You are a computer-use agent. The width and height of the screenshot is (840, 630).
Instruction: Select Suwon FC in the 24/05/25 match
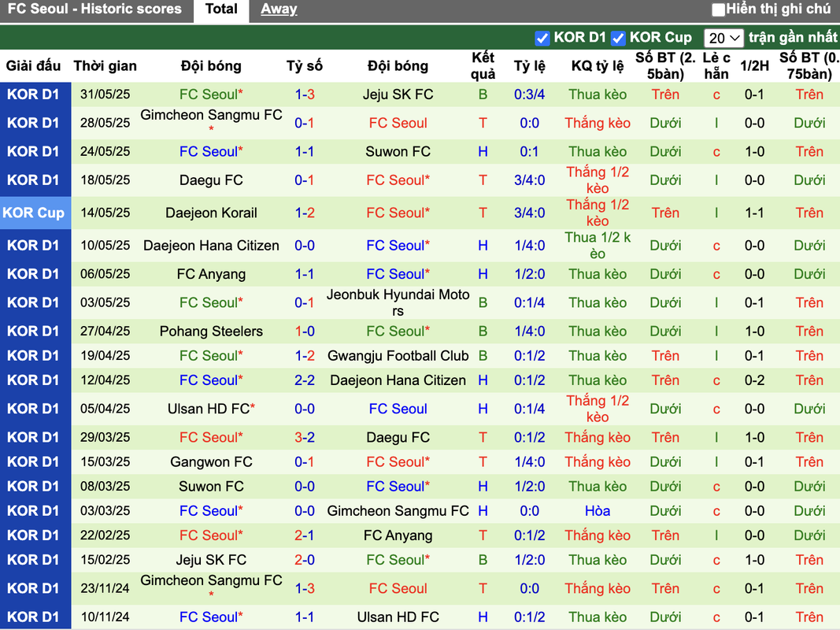(398, 152)
